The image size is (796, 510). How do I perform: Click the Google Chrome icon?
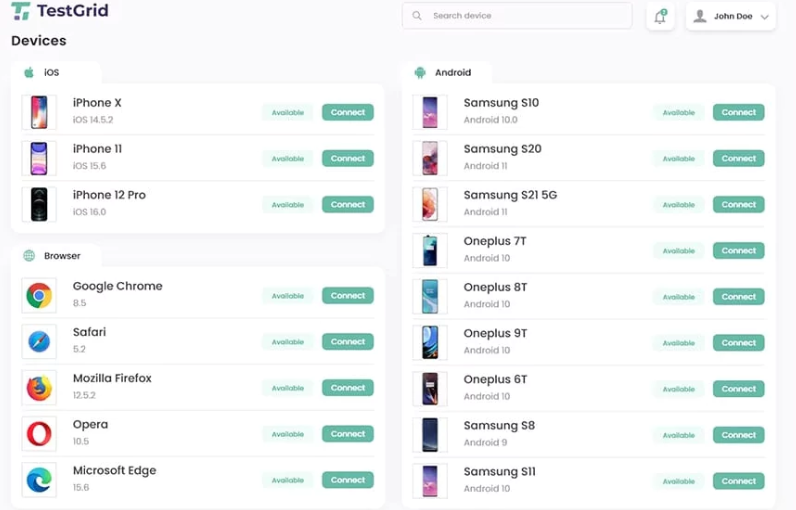pos(39,295)
